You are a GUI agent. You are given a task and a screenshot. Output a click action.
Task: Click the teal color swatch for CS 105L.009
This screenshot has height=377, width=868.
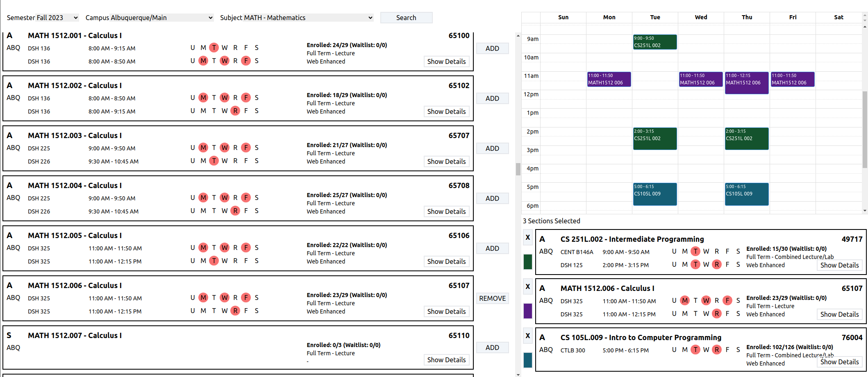[x=527, y=360]
